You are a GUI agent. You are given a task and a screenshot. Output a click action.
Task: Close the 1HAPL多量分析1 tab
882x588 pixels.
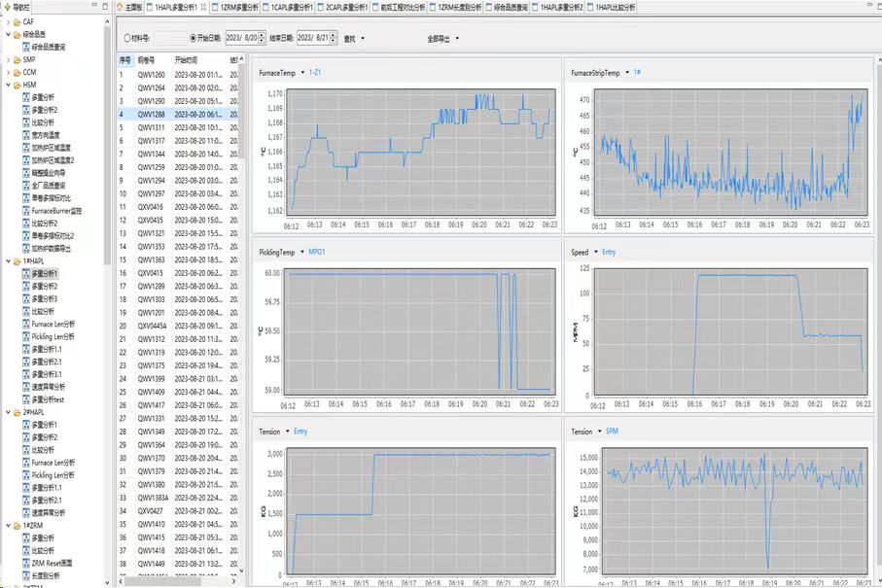tap(203, 8)
